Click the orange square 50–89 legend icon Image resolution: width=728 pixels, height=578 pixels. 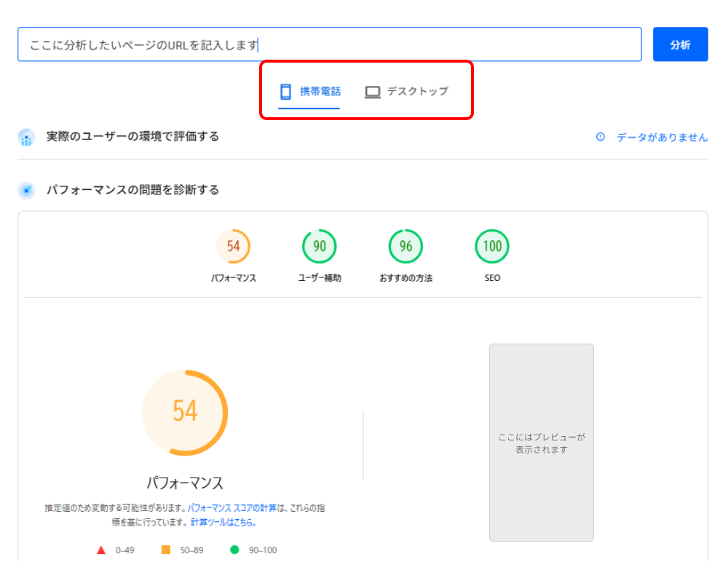[166, 550]
